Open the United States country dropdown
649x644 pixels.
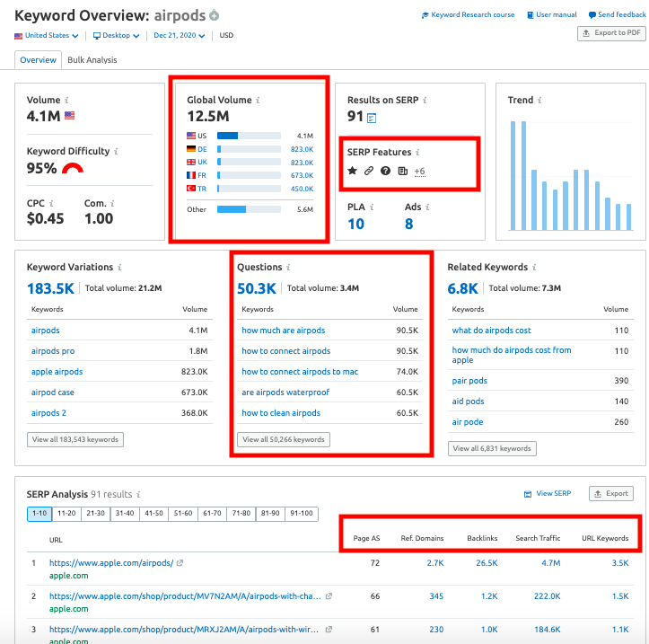click(47, 36)
